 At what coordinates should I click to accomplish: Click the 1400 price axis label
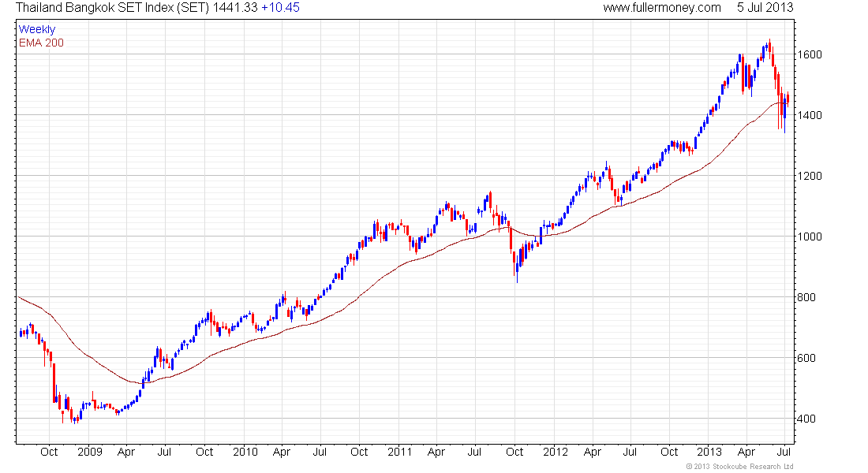click(810, 116)
